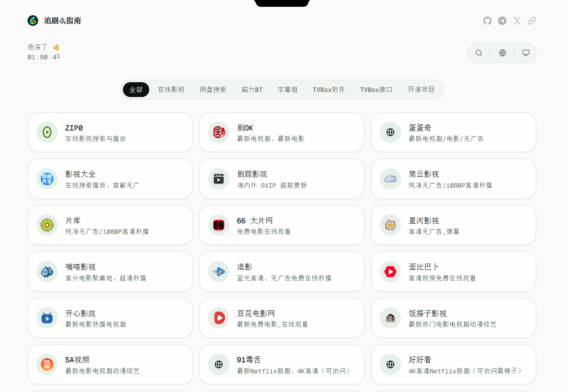The image size is (568, 392).
Task: Click the 剧踪影院 clapperboard icon
Action: click(x=219, y=179)
